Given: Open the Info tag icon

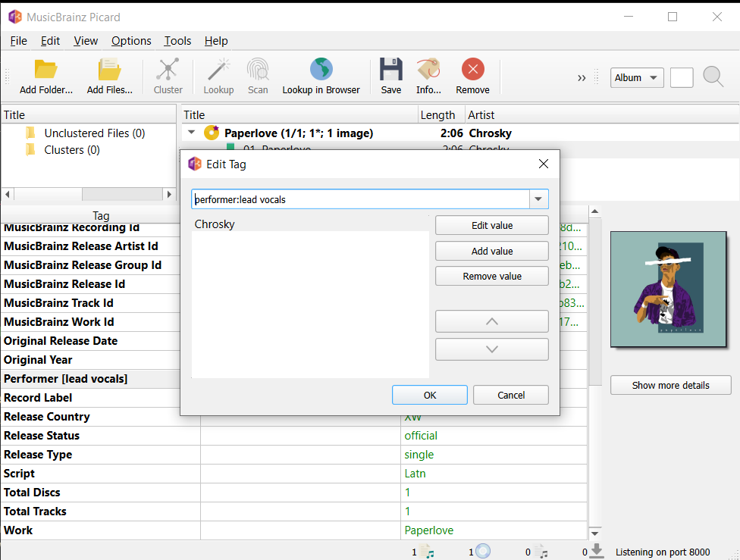Looking at the screenshot, I should (428, 70).
